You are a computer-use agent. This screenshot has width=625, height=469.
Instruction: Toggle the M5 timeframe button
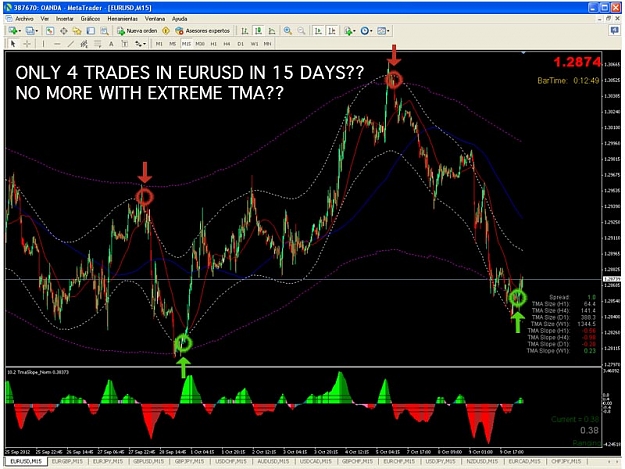[173, 44]
